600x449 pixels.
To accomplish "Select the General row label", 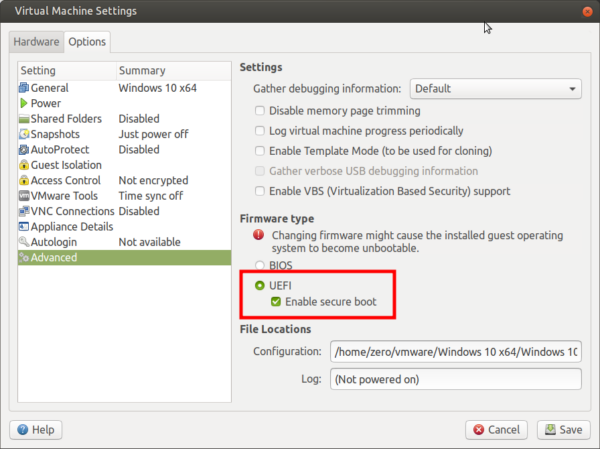I will [x=49, y=88].
